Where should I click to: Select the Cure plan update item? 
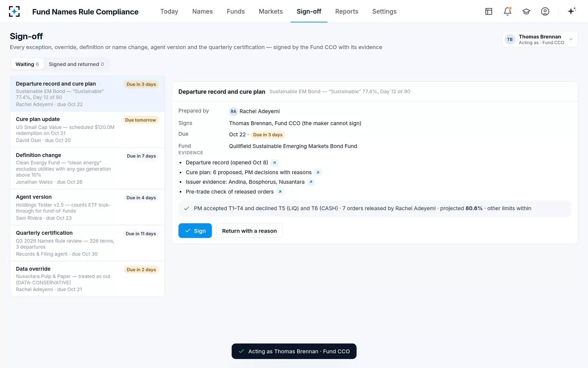pos(87,130)
